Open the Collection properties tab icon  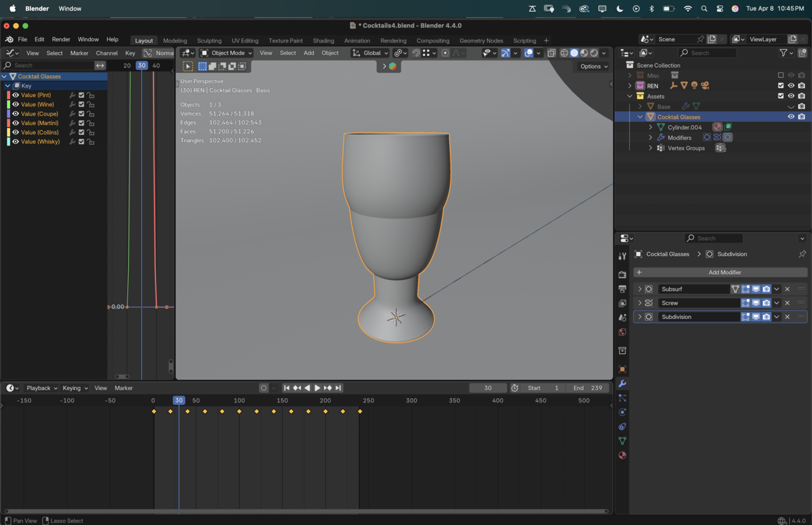point(622,350)
